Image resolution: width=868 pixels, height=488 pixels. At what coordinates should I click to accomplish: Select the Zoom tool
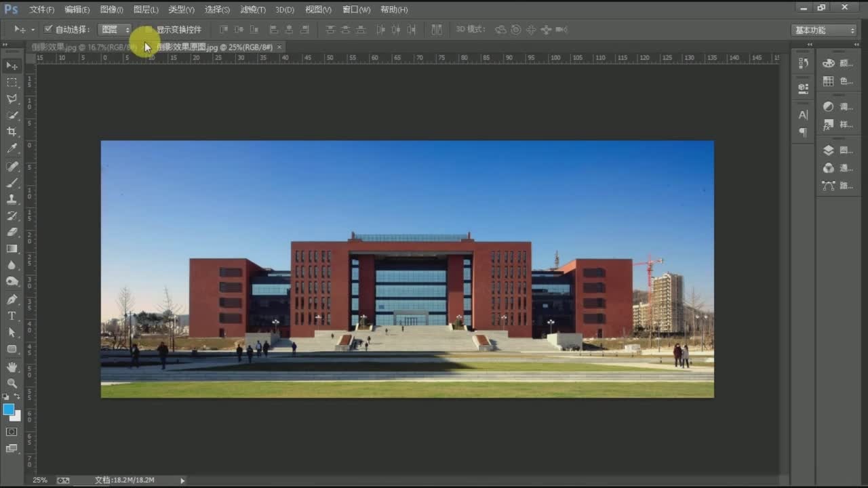click(12, 383)
